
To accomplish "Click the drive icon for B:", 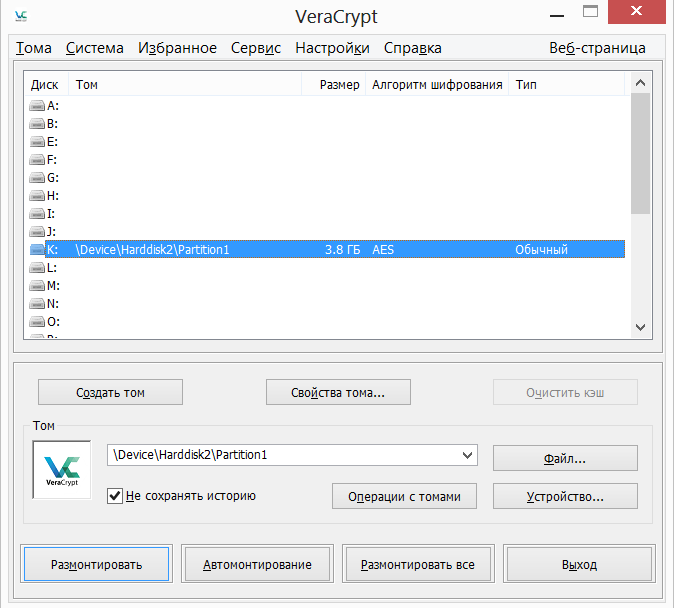I will pos(37,123).
